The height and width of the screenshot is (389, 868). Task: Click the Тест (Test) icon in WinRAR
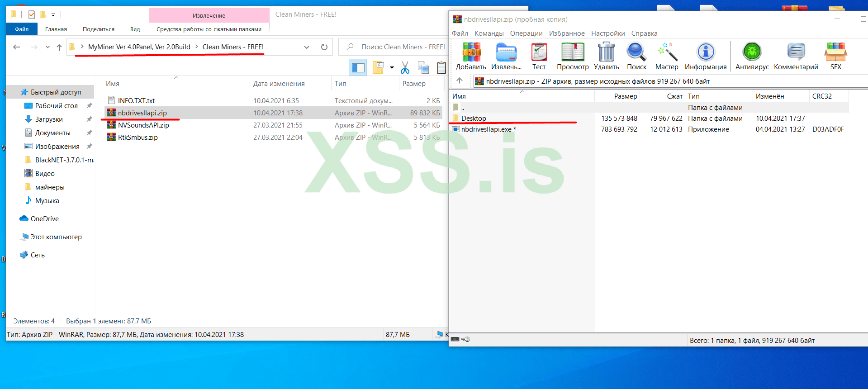pos(539,52)
